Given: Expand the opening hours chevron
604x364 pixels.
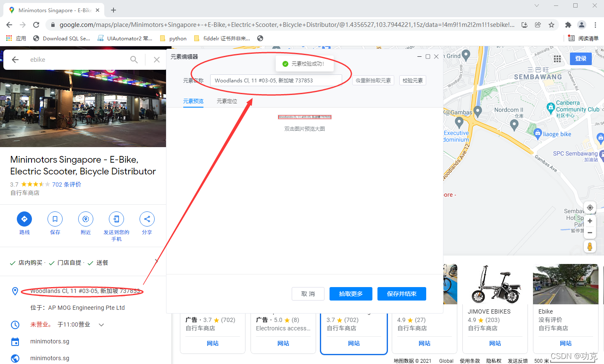Looking at the screenshot, I should [x=101, y=324].
